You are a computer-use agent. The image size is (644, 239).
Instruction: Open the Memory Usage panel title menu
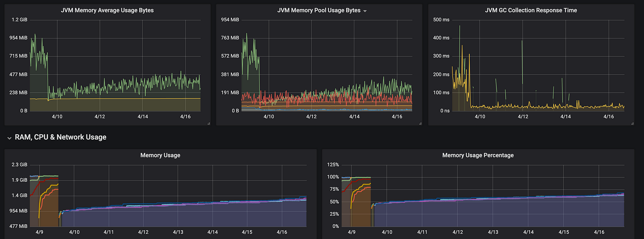pyautogui.click(x=160, y=155)
